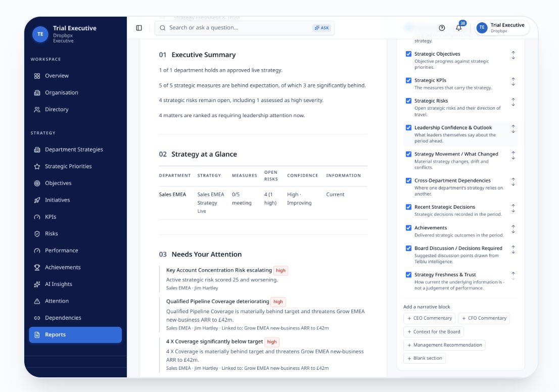Go to Organisation page
This screenshot has width=559, height=392.
point(75,92)
